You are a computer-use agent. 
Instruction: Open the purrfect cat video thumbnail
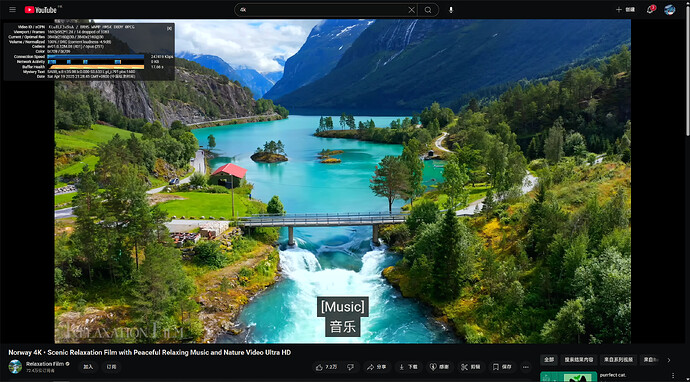click(x=568, y=377)
